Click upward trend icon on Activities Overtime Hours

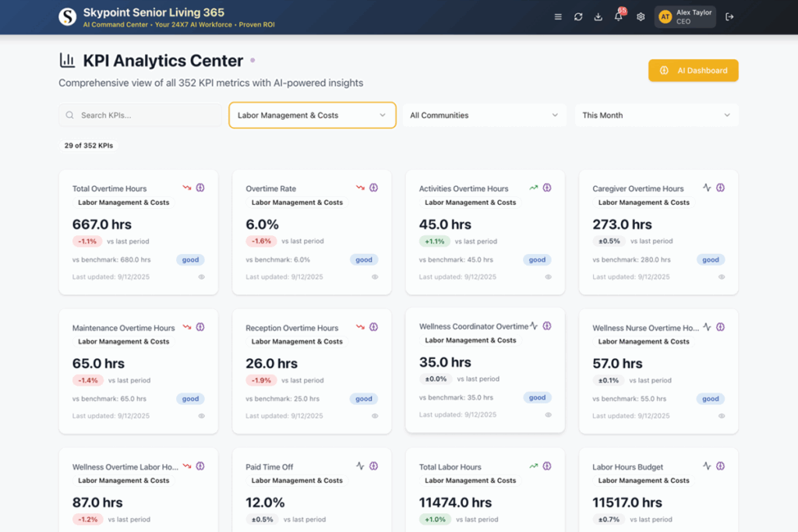point(533,188)
